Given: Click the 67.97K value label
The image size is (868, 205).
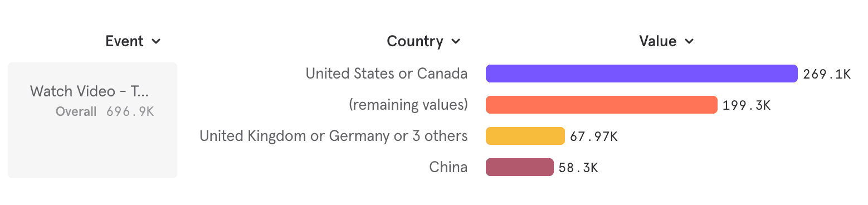Looking at the screenshot, I should (594, 136).
